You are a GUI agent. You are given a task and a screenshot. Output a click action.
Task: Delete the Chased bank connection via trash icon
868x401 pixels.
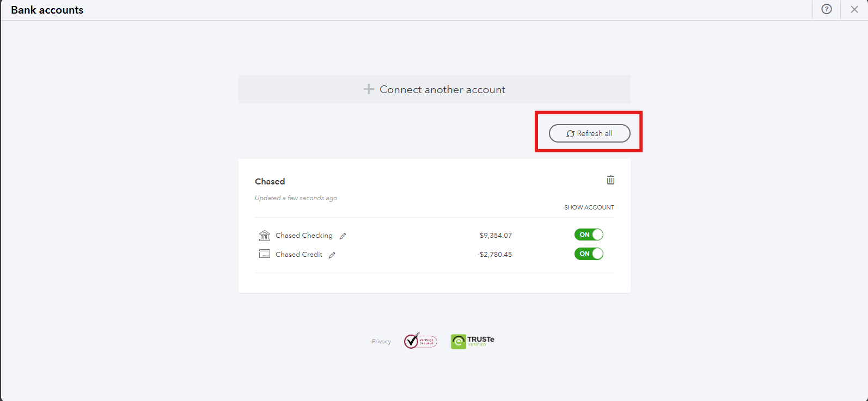610,180
